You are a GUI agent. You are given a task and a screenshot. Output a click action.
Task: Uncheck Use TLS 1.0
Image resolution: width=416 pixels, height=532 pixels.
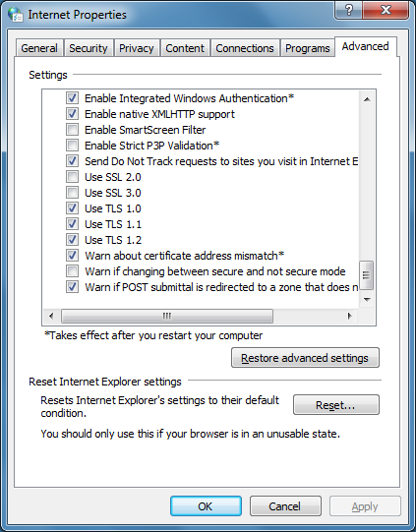click(x=72, y=208)
